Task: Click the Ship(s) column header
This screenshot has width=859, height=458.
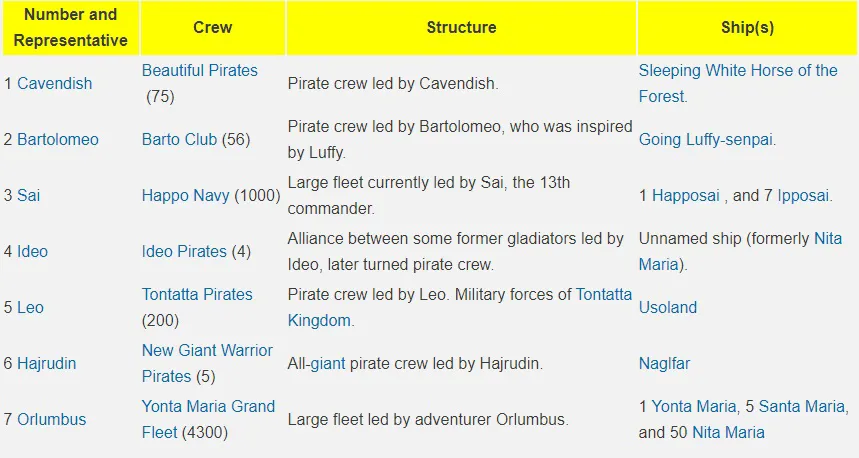Action: click(747, 27)
